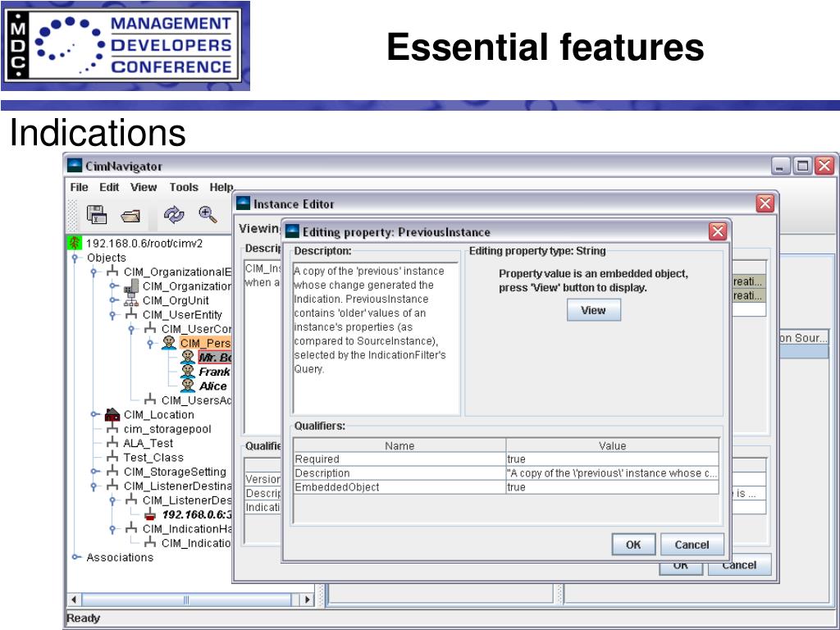The width and height of the screenshot is (840, 630).
Task: Expand the CIM_OrgUnit node
Action: (x=113, y=300)
